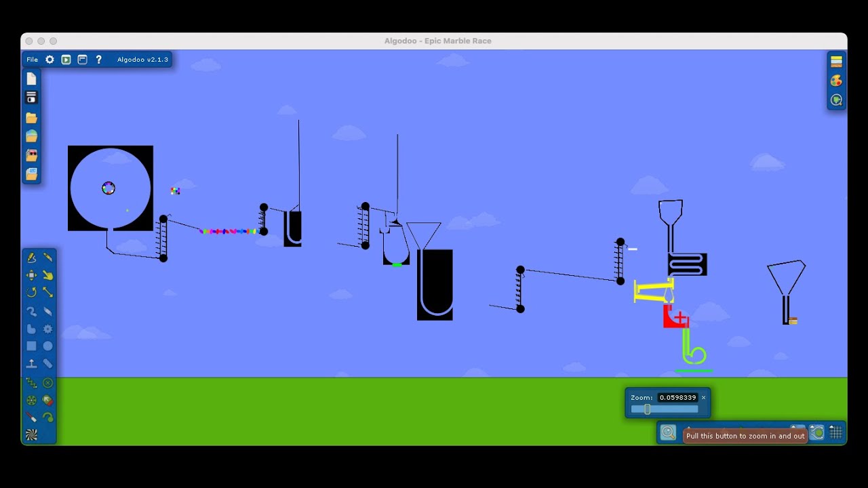This screenshot has height=488, width=868.
Task: Select the Brush tool
Action: [31, 312]
